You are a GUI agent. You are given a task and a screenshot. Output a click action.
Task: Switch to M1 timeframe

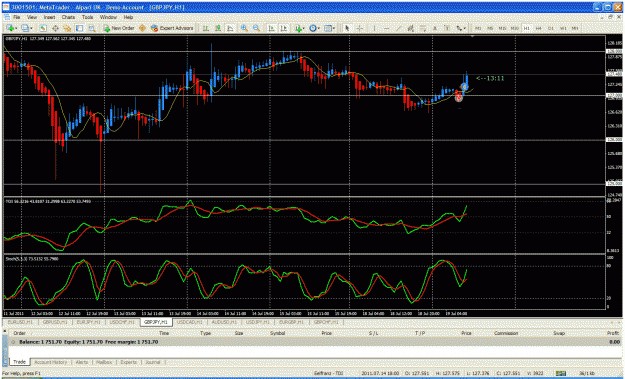pyautogui.click(x=478, y=28)
